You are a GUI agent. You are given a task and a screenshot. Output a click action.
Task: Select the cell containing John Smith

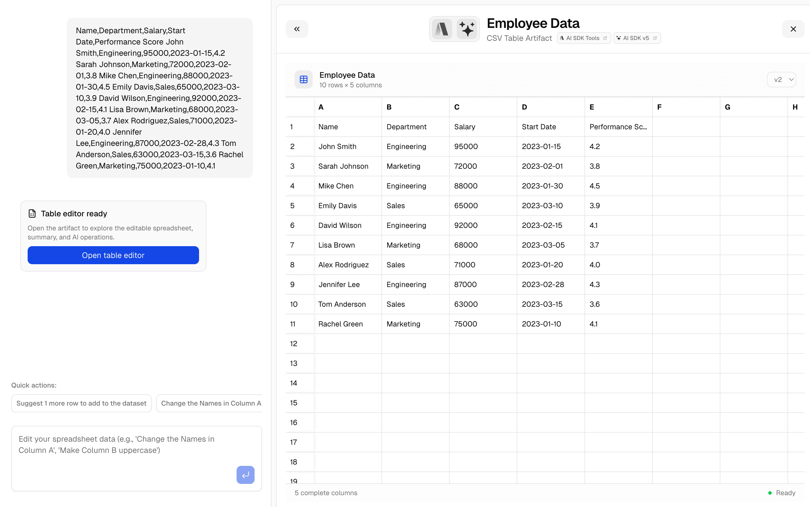tap(337, 146)
